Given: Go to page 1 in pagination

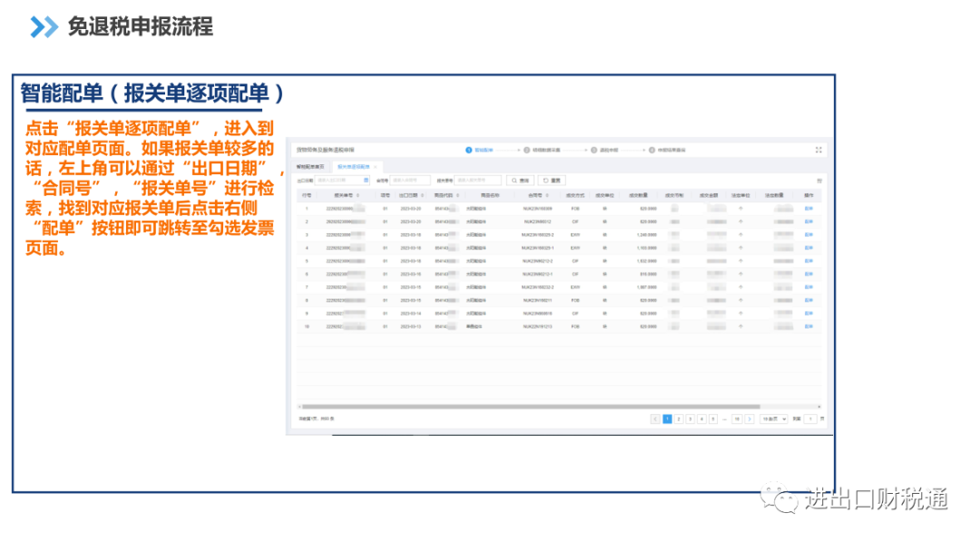Looking at the screenshot, I should pos(667,419).
